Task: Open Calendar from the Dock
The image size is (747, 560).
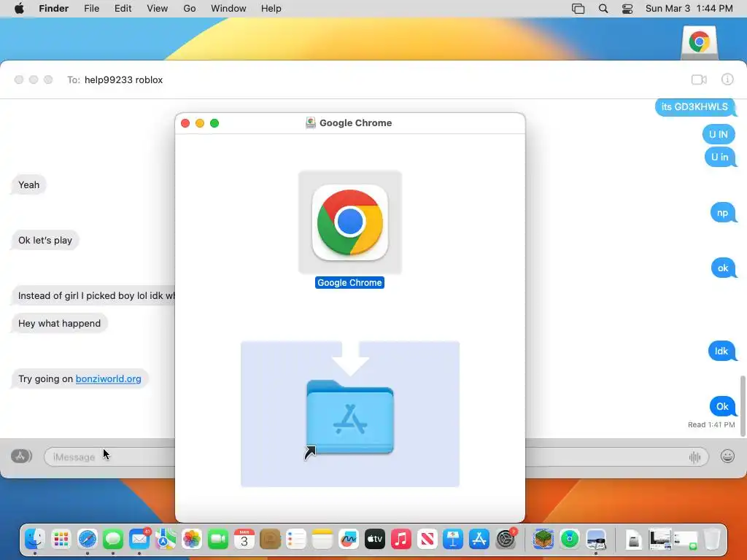Action: pos(244,539)
